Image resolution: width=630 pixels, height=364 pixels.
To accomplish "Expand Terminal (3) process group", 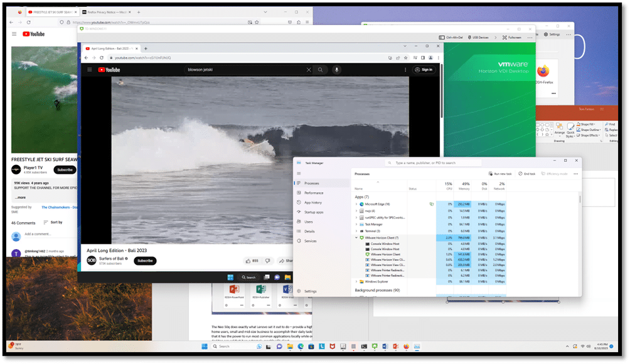I will [356, 232].
